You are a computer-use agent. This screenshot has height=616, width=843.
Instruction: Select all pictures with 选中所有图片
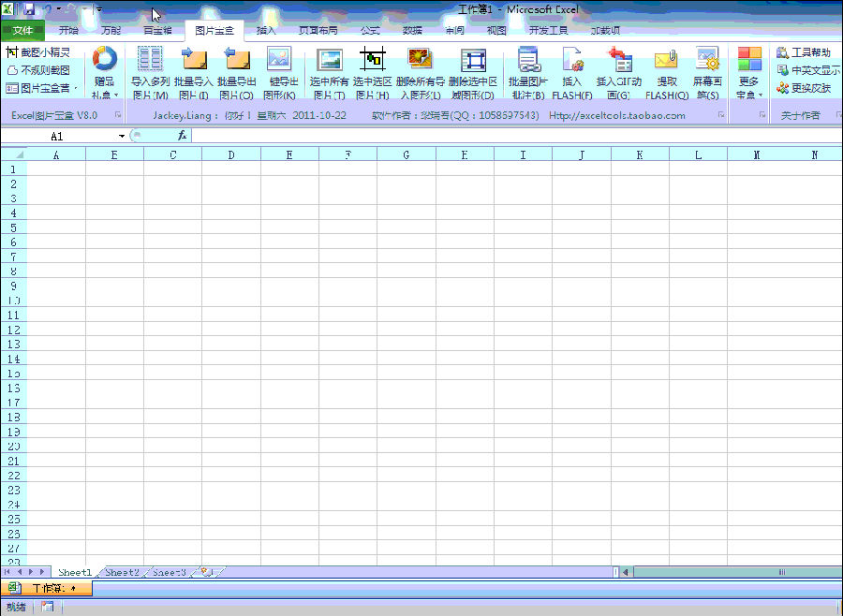click(329, 61)
